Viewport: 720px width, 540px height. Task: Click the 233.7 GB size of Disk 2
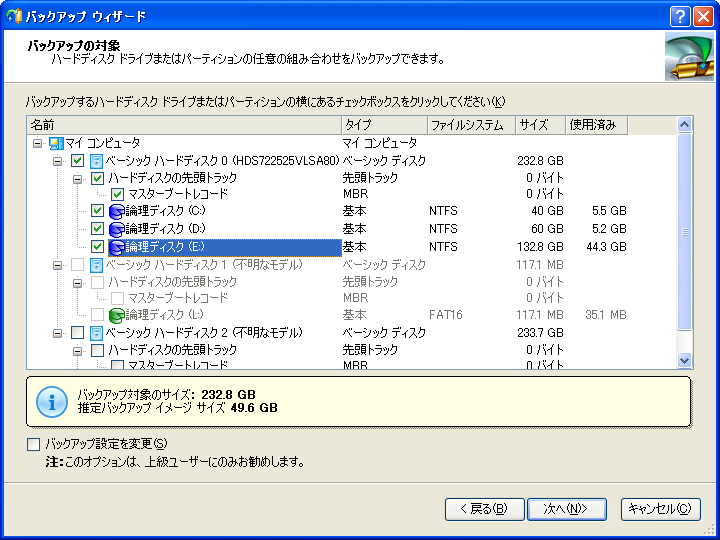540,333
